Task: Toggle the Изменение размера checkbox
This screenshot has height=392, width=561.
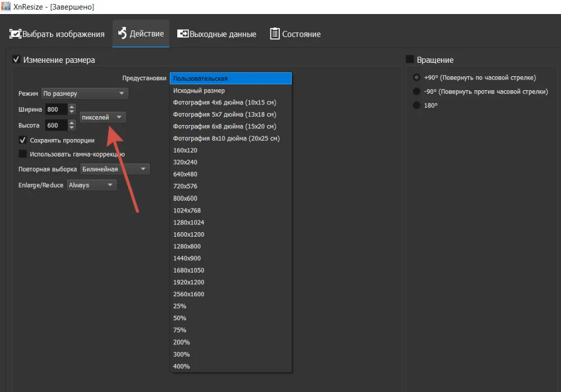Action: pos(16,59)
